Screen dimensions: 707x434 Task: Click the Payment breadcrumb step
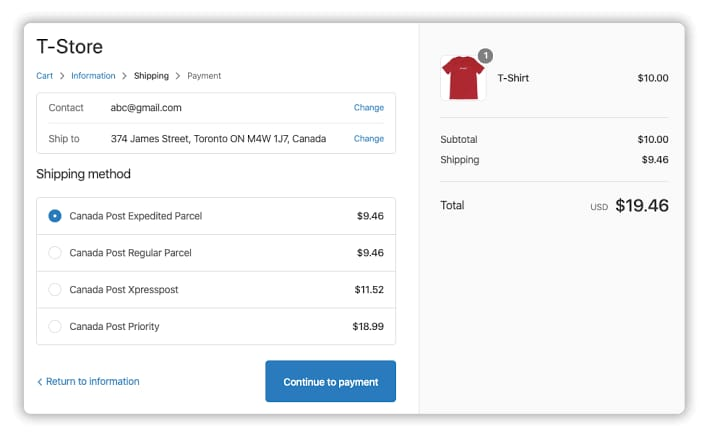pyautogui.click(x=204, y=76)
